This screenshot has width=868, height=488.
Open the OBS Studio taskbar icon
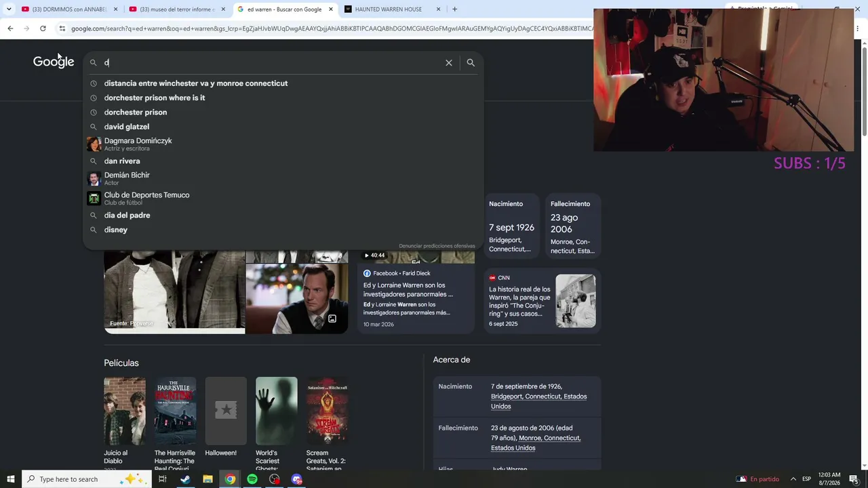(x=275, y=479)
